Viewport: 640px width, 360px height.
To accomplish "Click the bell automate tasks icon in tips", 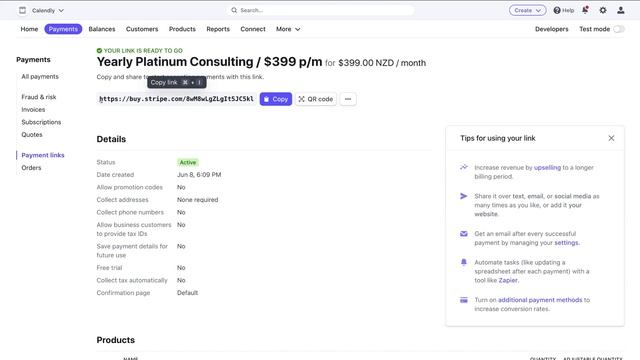I will tap(464, 262).
